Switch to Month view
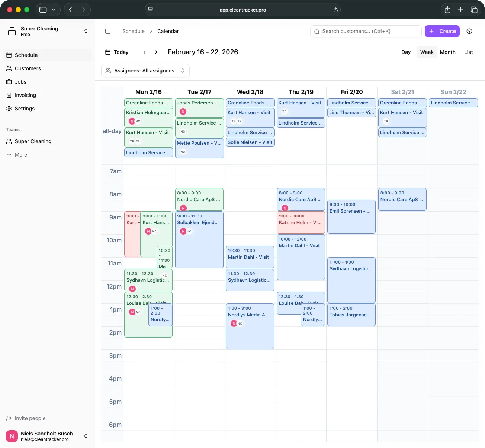 447,52
